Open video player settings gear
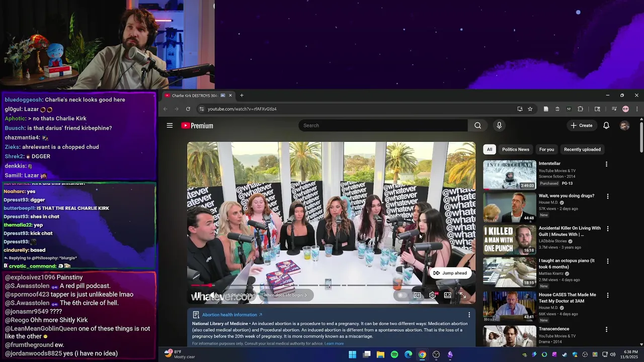 coord(432,295)
